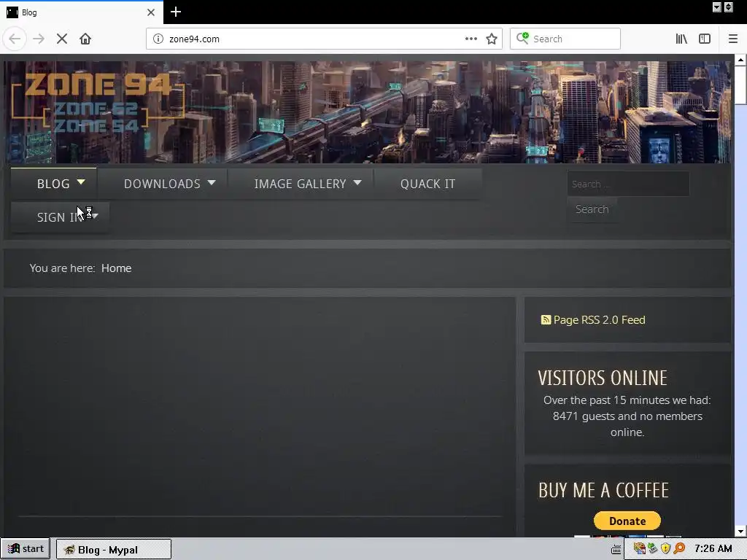This screenshot has height=560, width=747.
Task: Open the Library bookshelf icon
Action: click(681, 39)
